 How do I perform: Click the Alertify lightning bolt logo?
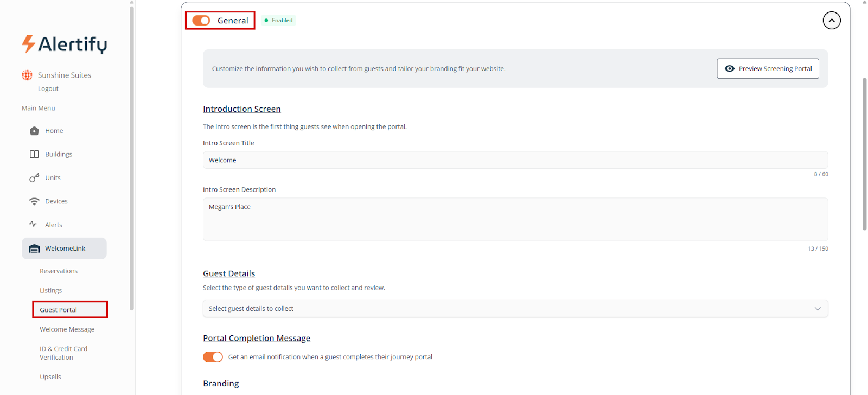click(29, 43)
